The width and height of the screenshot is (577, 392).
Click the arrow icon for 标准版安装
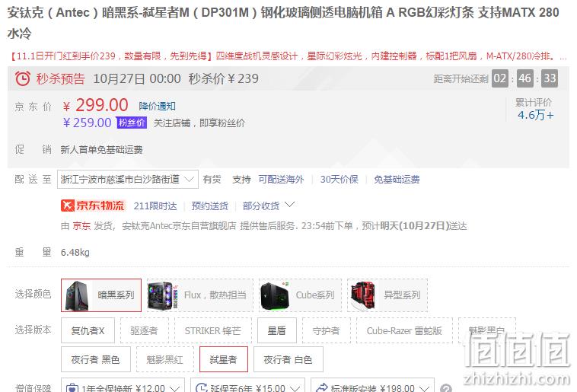[x=322, y=388]
